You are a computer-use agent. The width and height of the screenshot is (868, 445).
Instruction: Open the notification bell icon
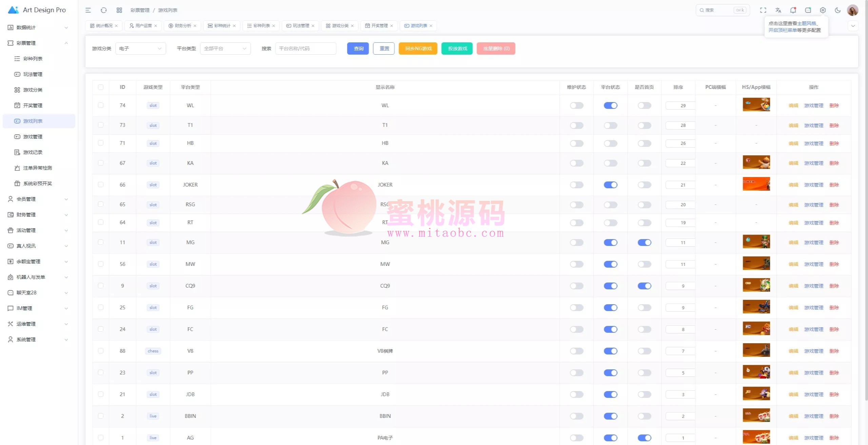coord(793,10)
